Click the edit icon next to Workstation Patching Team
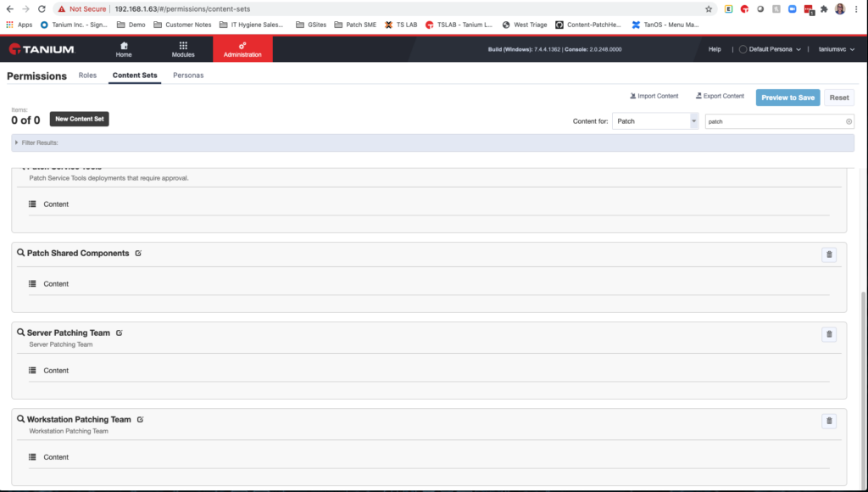 (x=140, y=419)
